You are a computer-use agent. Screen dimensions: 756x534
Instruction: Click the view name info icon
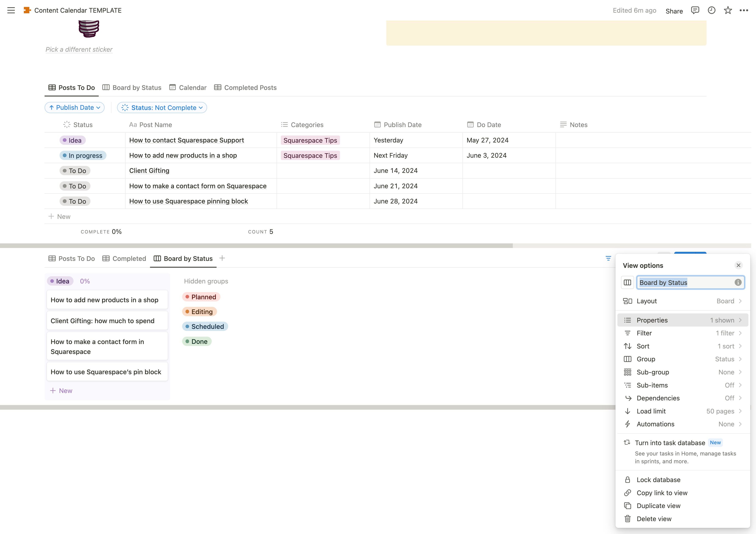738,282
